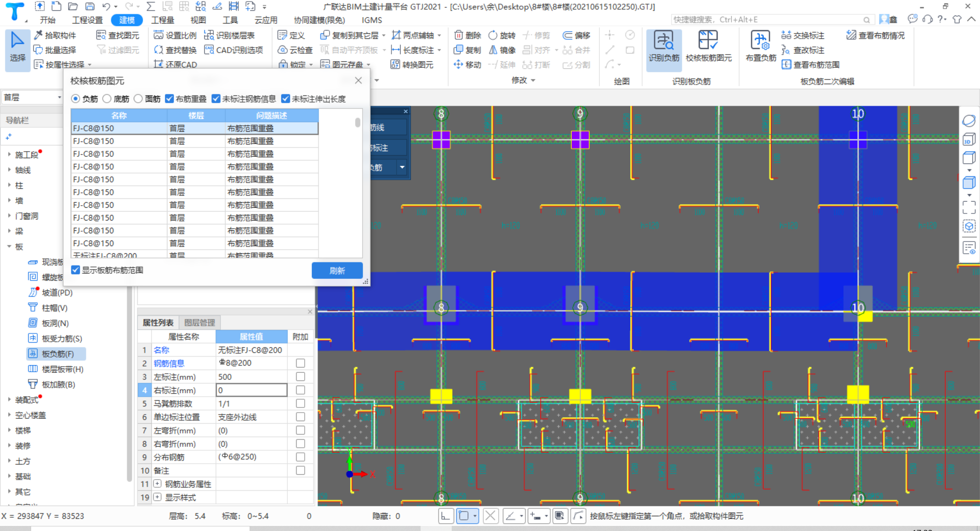The height and width of the screenshot is (531, 980).
Task: Click 查看布筋情况 tool
Action: click(876, 35)
